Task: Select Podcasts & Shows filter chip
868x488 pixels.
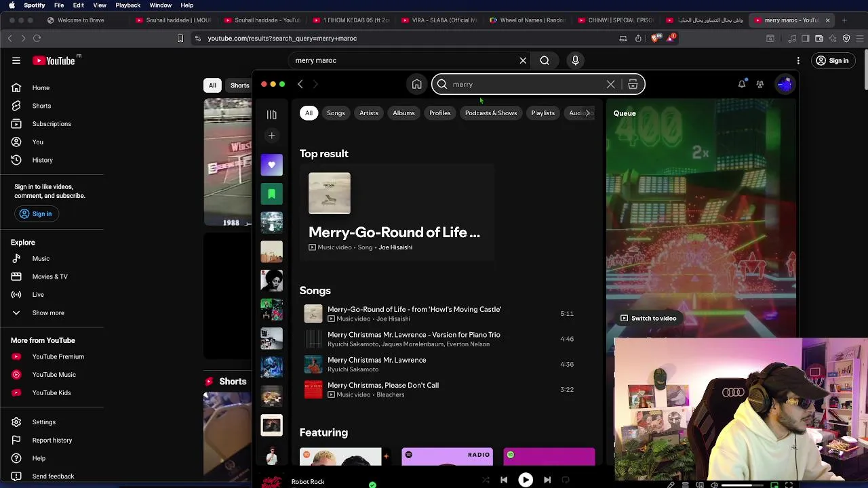Action: coord(491,113)
